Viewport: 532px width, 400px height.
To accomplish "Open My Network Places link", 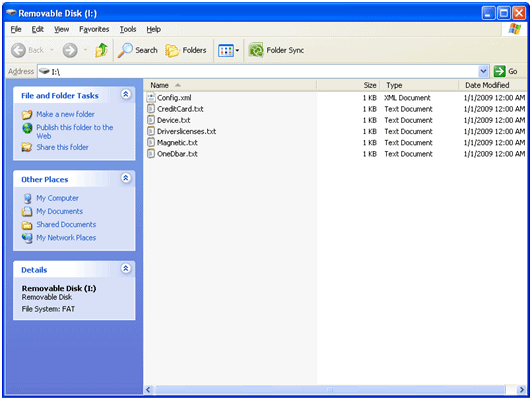I will (x=66, y=238).
